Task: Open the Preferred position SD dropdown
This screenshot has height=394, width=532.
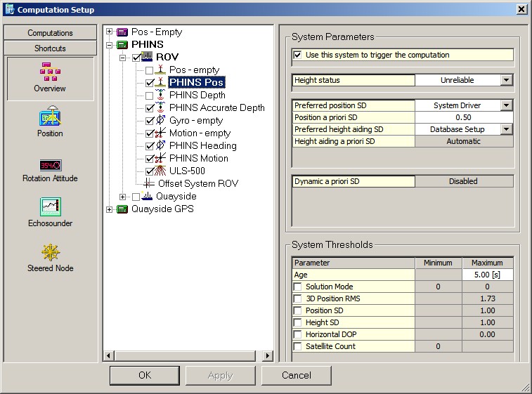Action: point(506,106)
